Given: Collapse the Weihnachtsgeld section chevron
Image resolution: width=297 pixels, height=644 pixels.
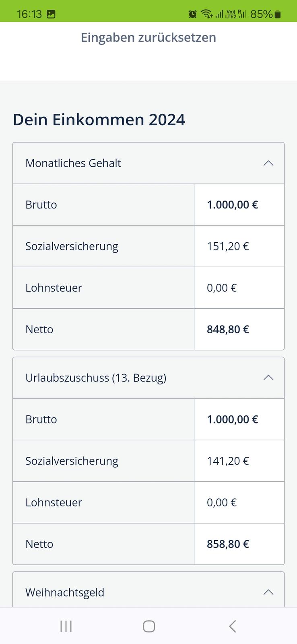Looking at the screenshot, I should 268,592.
